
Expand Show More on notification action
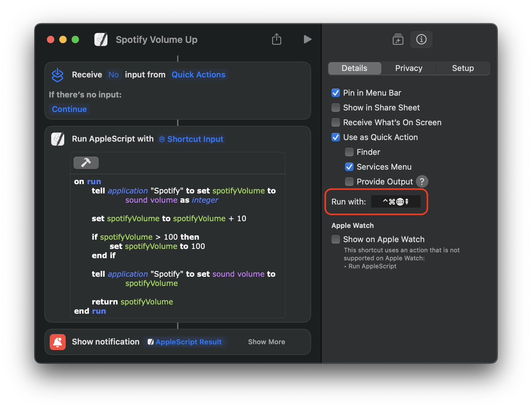tap(267, 342)
